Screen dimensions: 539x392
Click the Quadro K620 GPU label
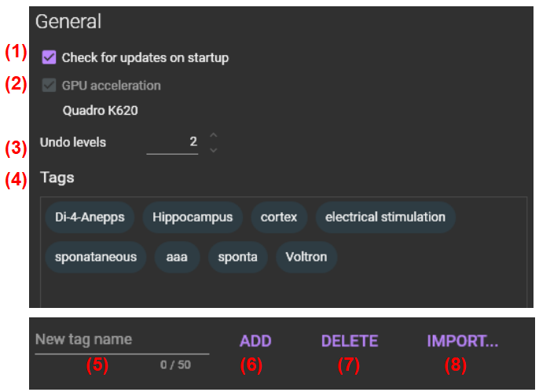tap(100, 111)
